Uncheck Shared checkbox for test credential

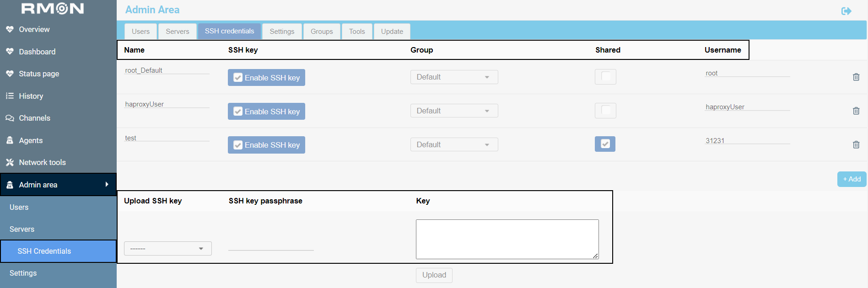pyautogui.click(x=605, y=144)
